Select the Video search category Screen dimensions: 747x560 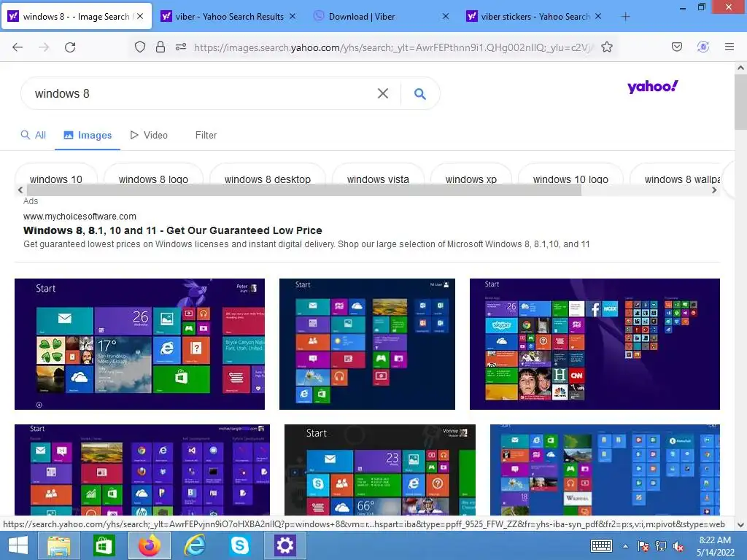pos(149,135)
